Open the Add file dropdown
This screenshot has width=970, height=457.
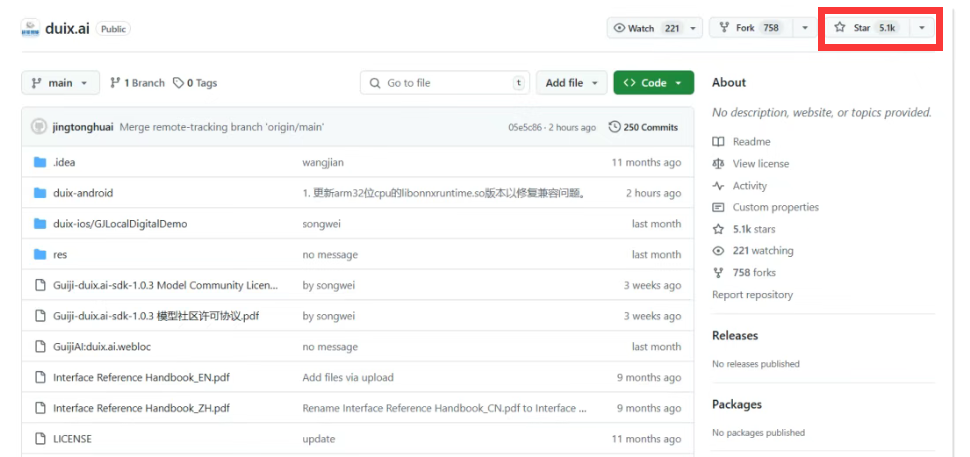[572, 83]
